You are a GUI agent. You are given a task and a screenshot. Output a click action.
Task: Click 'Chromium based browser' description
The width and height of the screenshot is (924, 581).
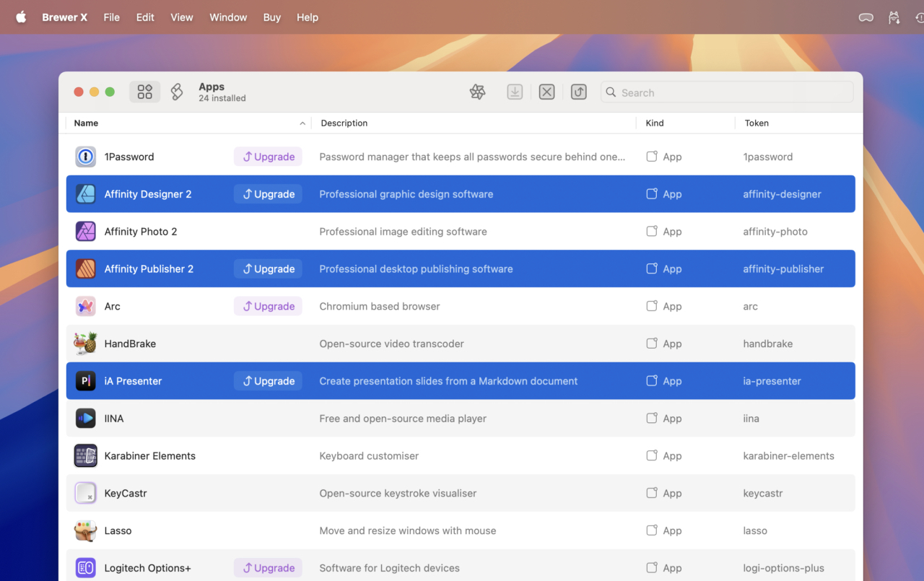click(x=380, y=306)
